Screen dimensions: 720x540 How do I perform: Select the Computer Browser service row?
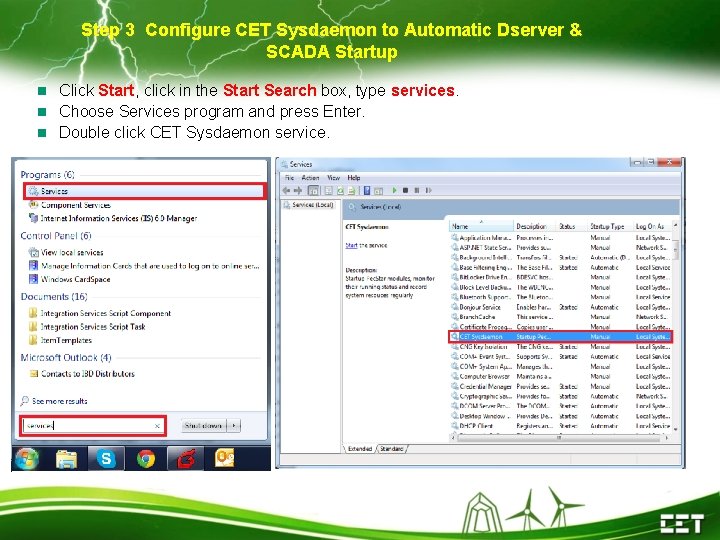[x=561, y=376]
